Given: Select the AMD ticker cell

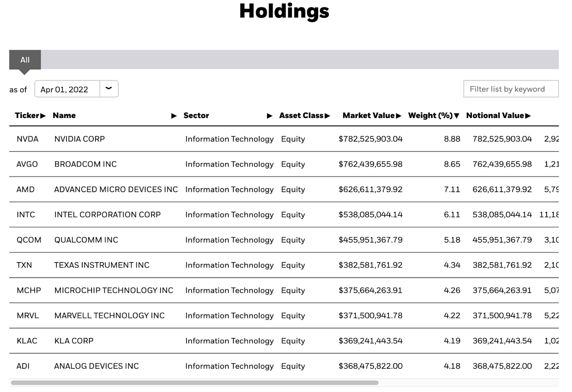Looking at the screenshot, I should coord(25,190).
